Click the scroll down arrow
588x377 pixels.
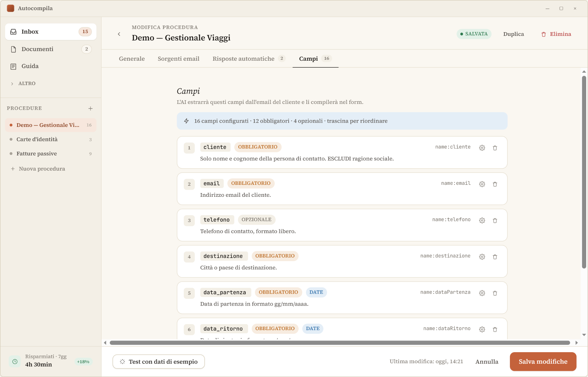coord(584,335)
